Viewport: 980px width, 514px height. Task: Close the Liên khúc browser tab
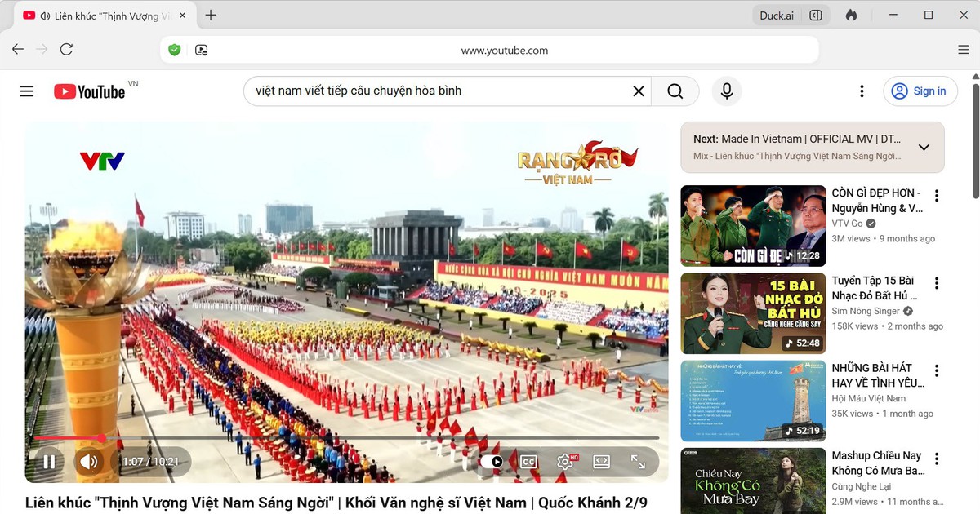point(182,16)
